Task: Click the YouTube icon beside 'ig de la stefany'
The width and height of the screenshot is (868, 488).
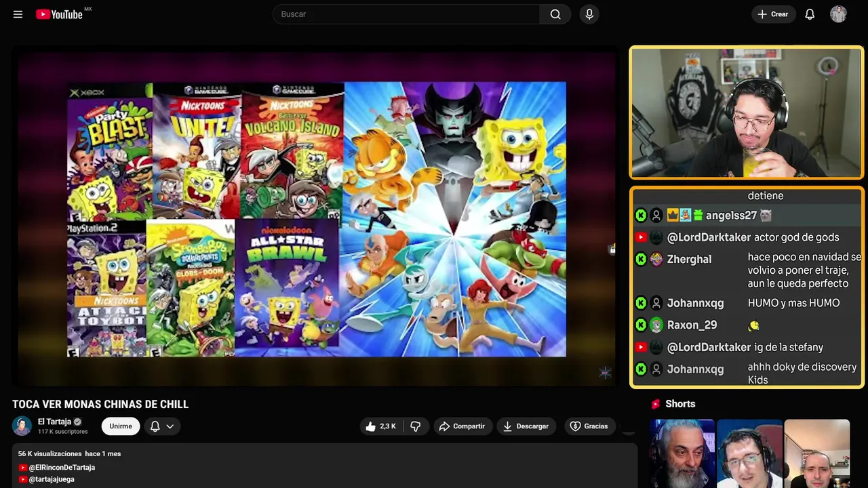Action: click(x=641, y=347)
